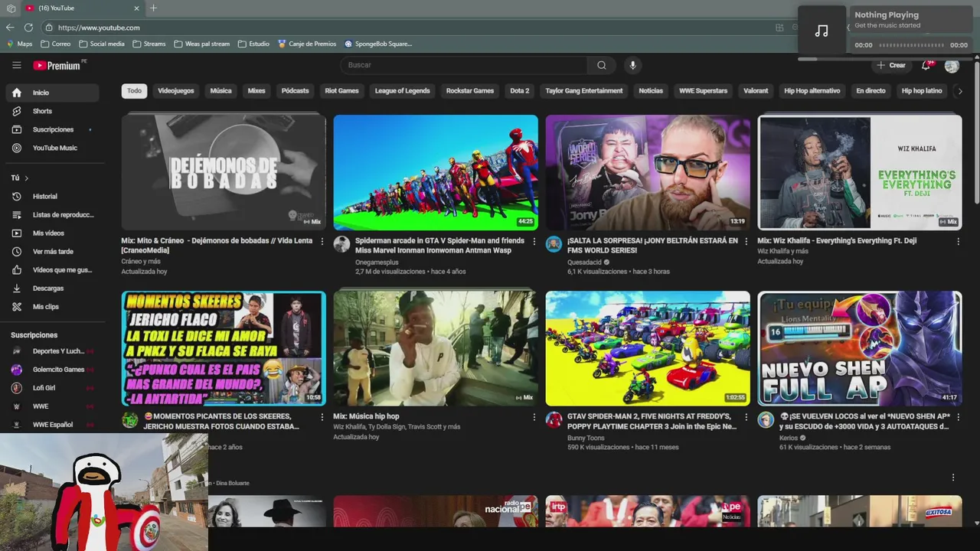Open the Dejémonos de Bobadas thumbnail
This screenshot has width=980, height=551.
click(x=224, y=172)
